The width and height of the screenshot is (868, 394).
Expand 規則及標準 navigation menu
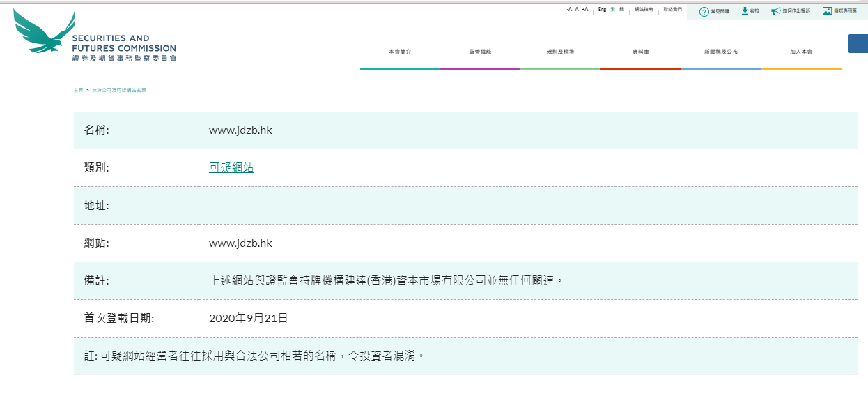pyautogui.click(x=560, y=52)
